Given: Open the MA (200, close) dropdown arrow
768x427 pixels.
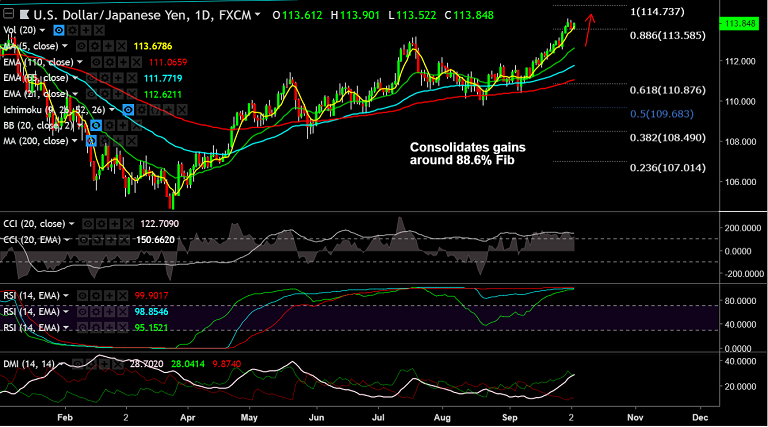Looking at the screenshot, I should click(x=74, y=142).
